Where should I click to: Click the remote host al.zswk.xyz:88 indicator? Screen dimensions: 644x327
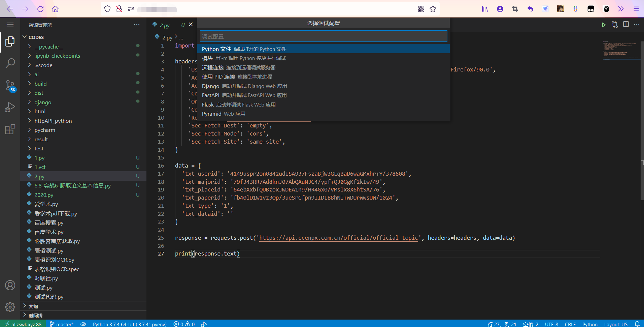[23, 324]
